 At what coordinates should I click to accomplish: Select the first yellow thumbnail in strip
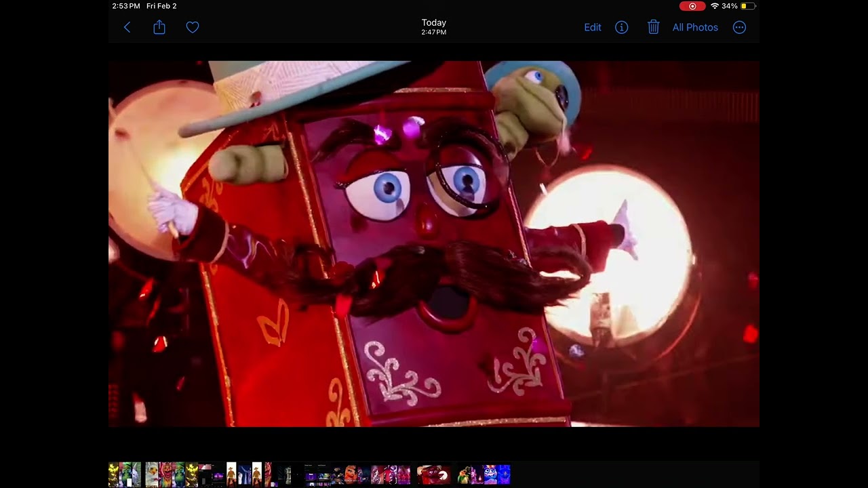[113, 474]
